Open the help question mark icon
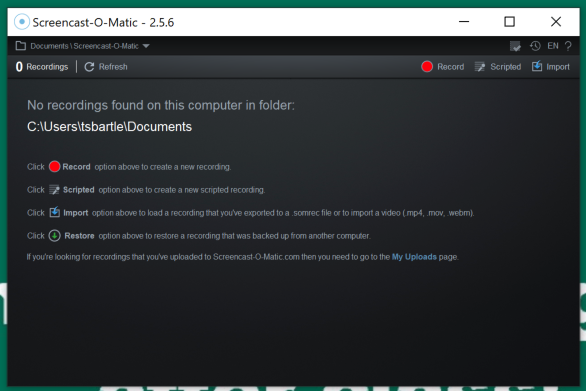Image resolution: width=586 pixels, height=391 pixels. [568, 46]
